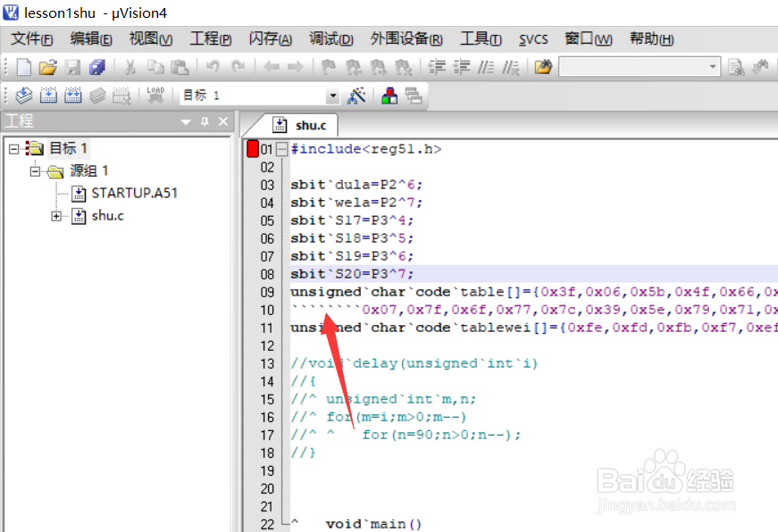Indent the selected lines
The image size is (778, 532).
point(437,67)
